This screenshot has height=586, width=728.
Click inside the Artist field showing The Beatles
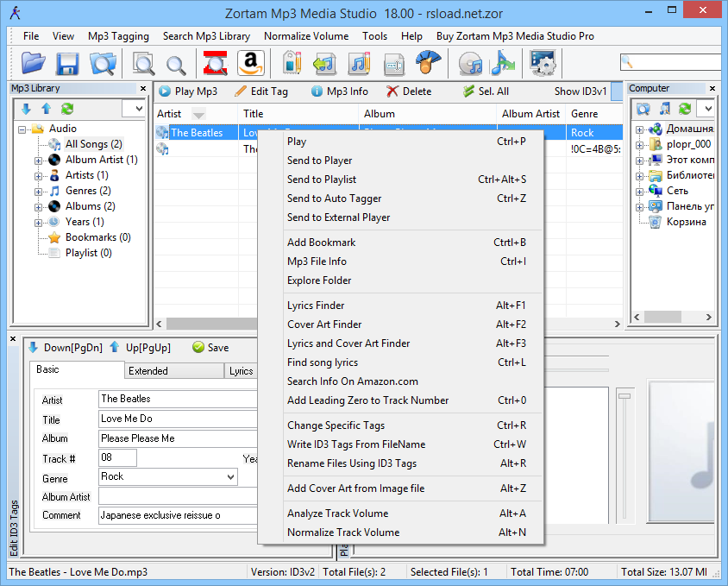pos(178,399)
